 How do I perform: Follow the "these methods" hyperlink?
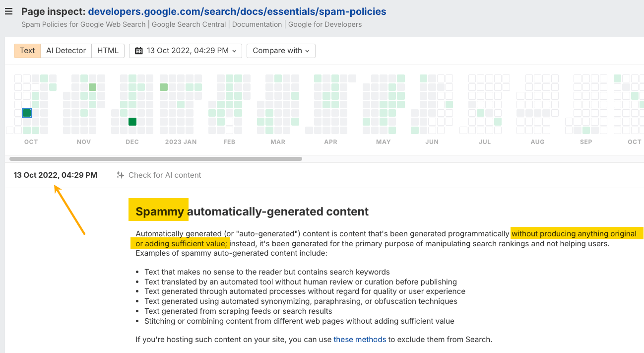(x=360, y=339)
